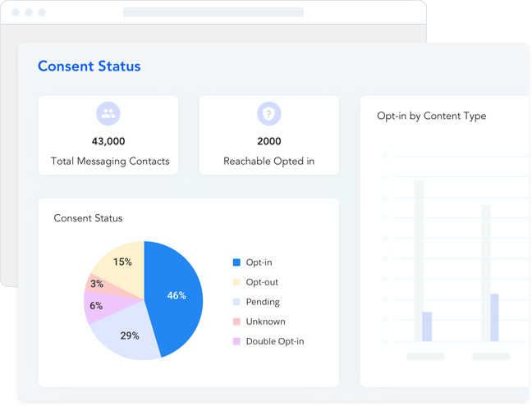Image resolution: width=532 pixels, height=406 pixels.
Task: Select the blue Opt-in legend swatch
Action: [236, 262]
